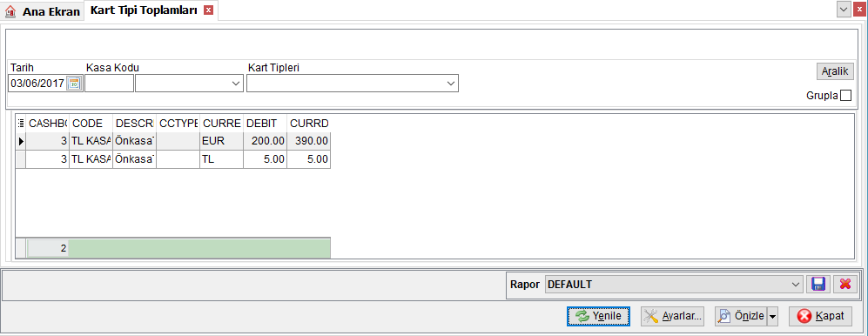Screen dimensions: 868x336
Task: Click the CURRE column header
Action: coord(221,123)
